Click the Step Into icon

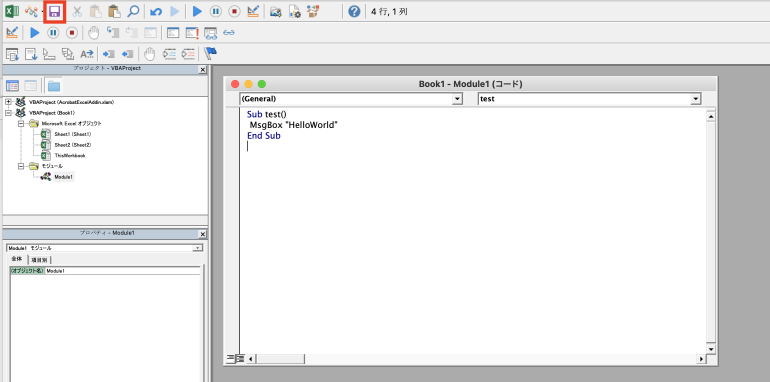point(113,33)
